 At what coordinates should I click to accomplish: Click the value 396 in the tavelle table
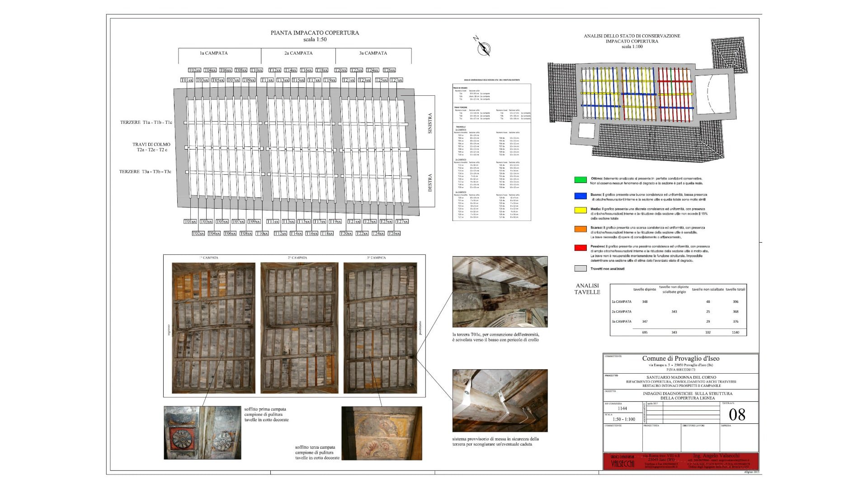point(736,301)
